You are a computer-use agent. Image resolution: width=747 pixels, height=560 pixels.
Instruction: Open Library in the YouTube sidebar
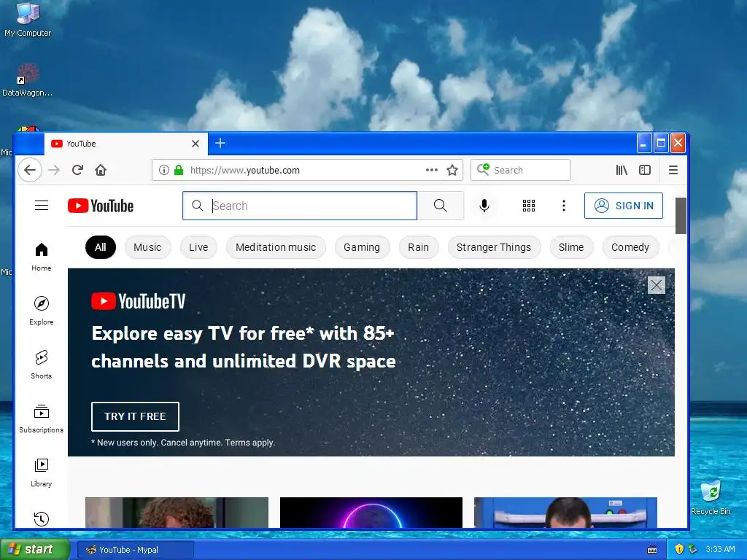(42, 472)
